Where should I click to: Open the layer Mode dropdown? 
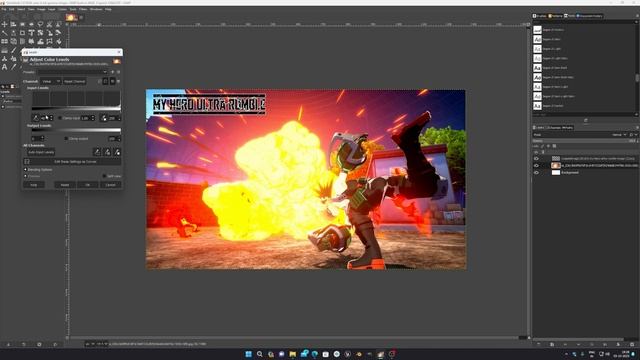[x=580, y=134]
